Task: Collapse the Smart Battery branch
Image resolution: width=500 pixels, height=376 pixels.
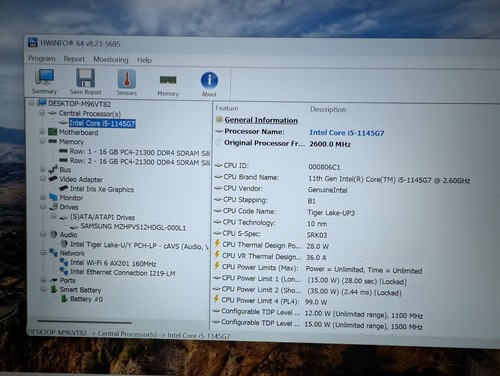Action: 43,289
